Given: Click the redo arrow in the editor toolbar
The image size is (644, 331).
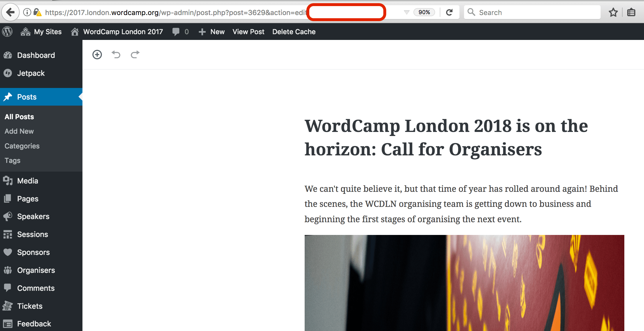Looking at the screenshot, I should tap(135, 54).
